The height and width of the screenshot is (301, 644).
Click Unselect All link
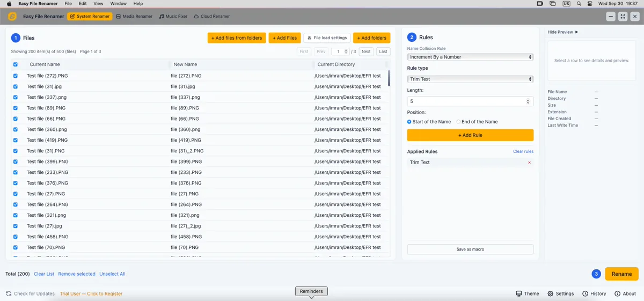(112, 274)
